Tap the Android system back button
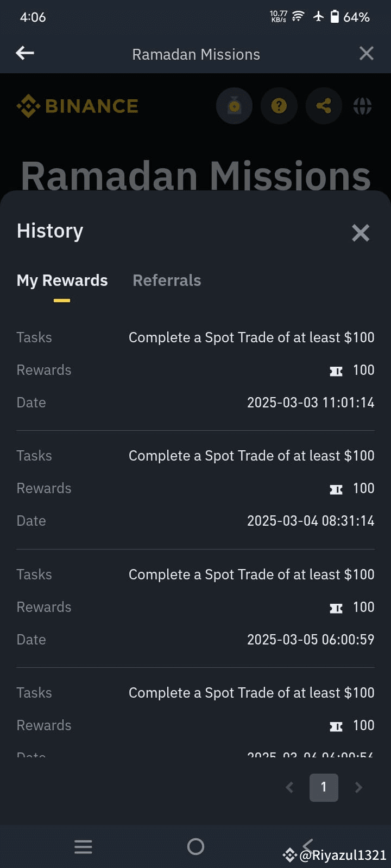 308,845
